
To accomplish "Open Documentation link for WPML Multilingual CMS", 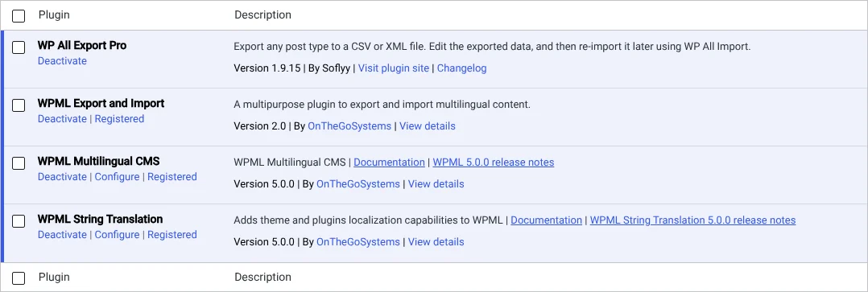I will (x=389, y=162).
